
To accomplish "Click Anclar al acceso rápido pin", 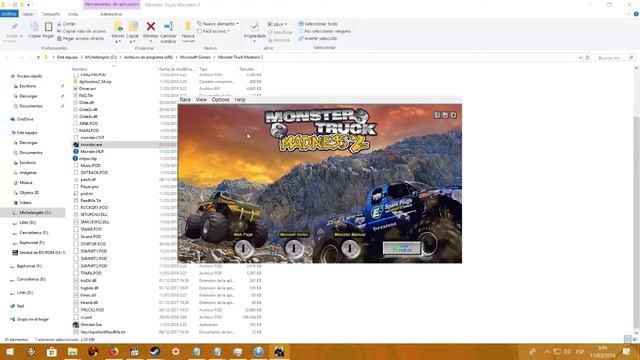I will (x=14, y=27).
